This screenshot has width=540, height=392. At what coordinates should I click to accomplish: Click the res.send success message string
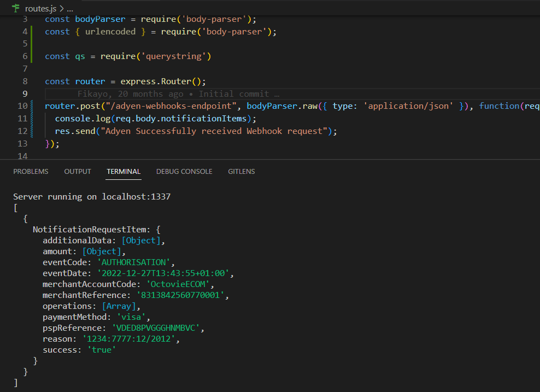click(x=213, y=131)
